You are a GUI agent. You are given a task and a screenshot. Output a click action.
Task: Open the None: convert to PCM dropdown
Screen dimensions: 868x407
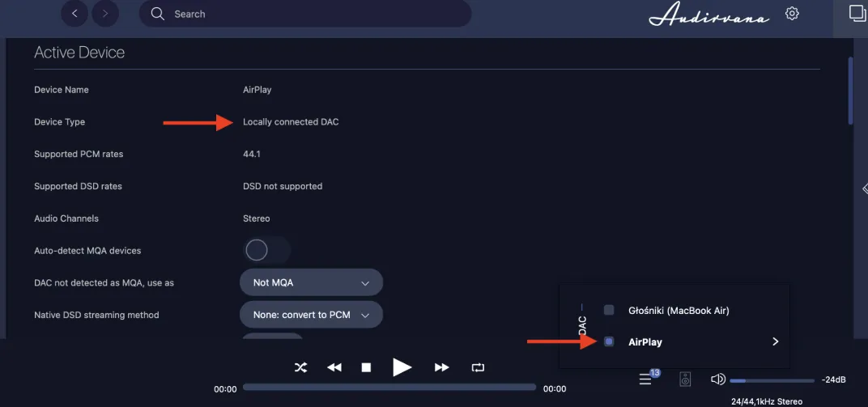point(311,315)
